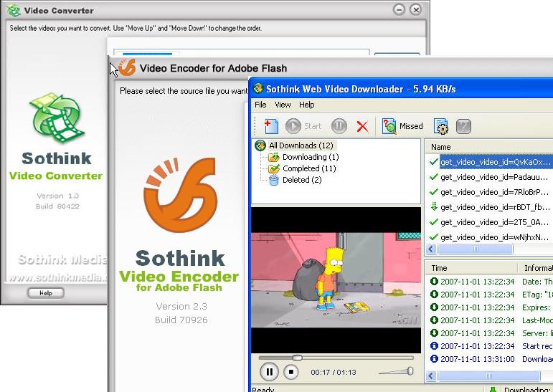
Task: Click the All Downloads globe icon
Action: pos(260,145)
